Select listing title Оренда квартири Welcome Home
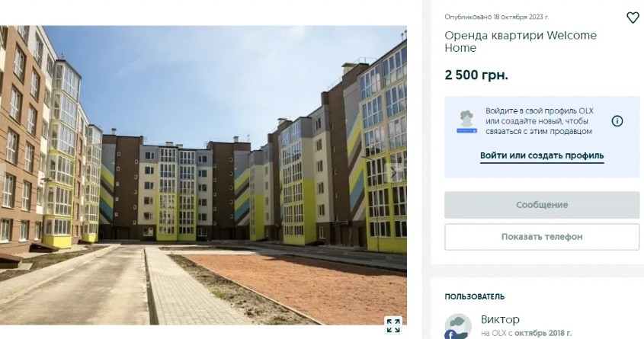The image size is (644, 339). point(521,41)
